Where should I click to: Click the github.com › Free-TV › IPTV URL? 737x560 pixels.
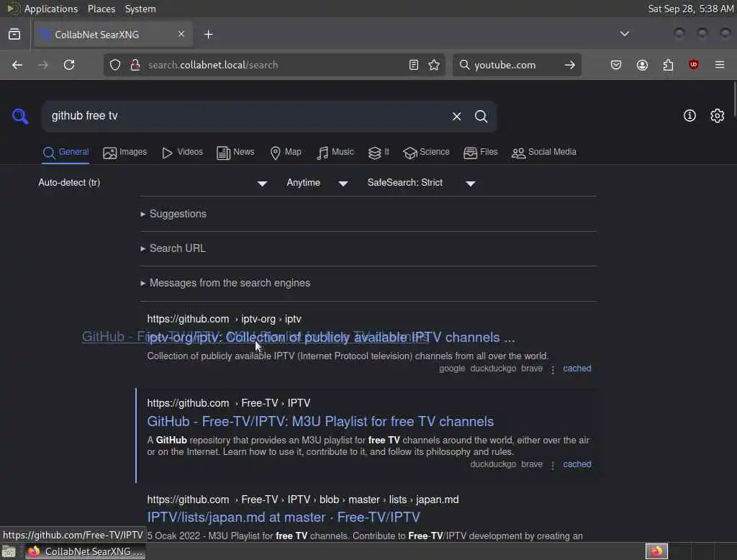(x=228, y=403)
